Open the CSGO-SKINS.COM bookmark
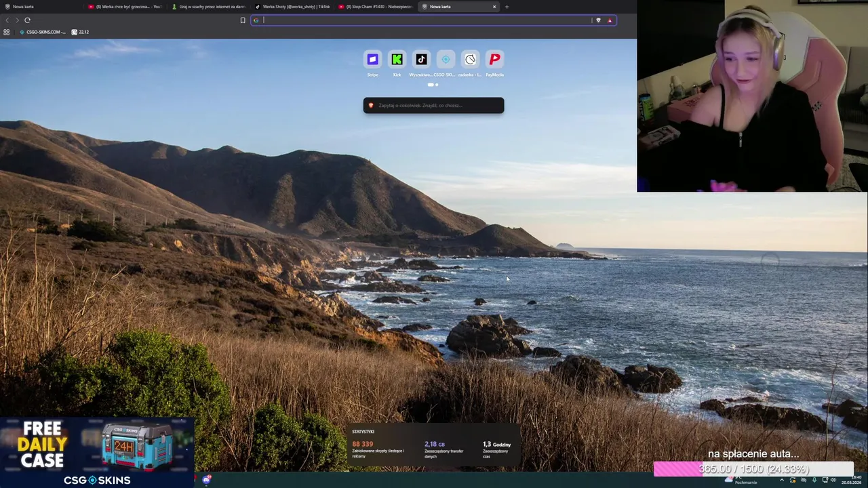This screenshot has width=868, height=488. tap(42, 32)
